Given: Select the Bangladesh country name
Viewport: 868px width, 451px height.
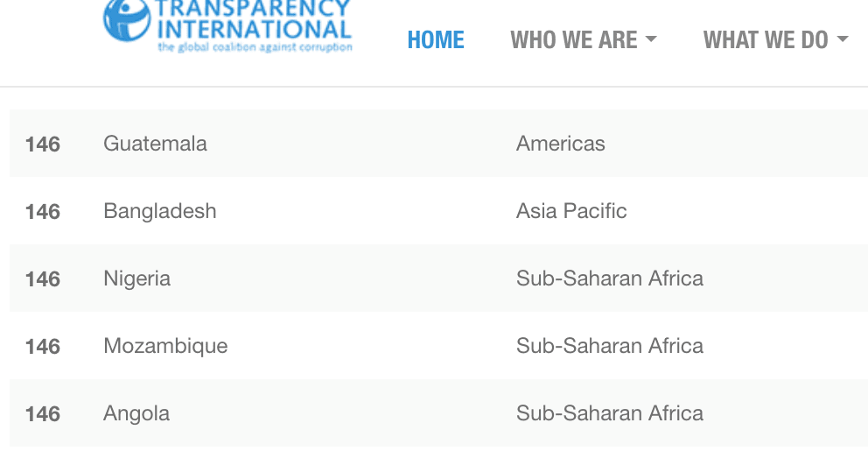Looking at the screenshot, I should [x=160, y=211].
